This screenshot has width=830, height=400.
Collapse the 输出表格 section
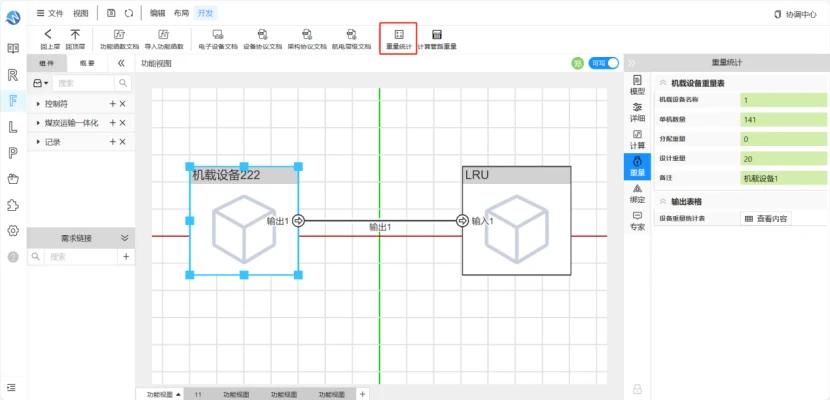pyautogui.click(x=662, y=201)
